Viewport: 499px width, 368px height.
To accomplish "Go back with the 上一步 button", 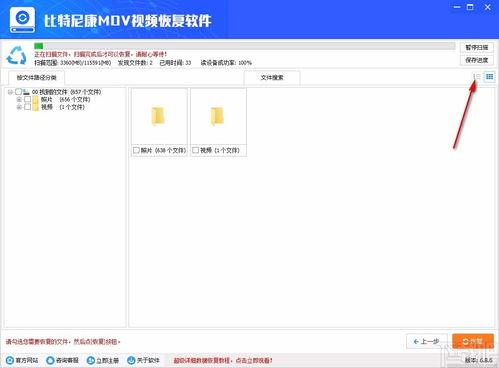I will pyautogui.click(x=426, y=341).
